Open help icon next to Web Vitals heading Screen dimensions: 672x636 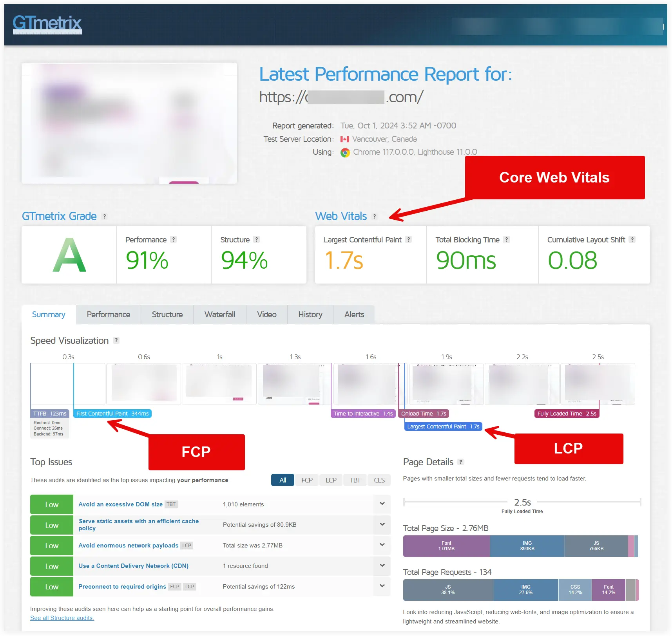375,216
